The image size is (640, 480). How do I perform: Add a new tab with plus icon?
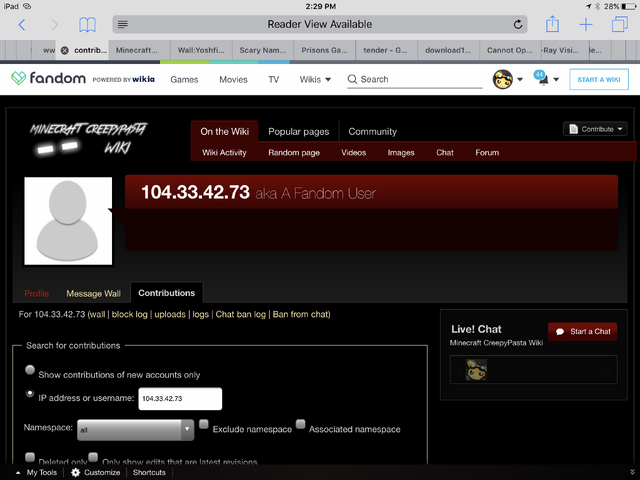click(x=586, y=24)
